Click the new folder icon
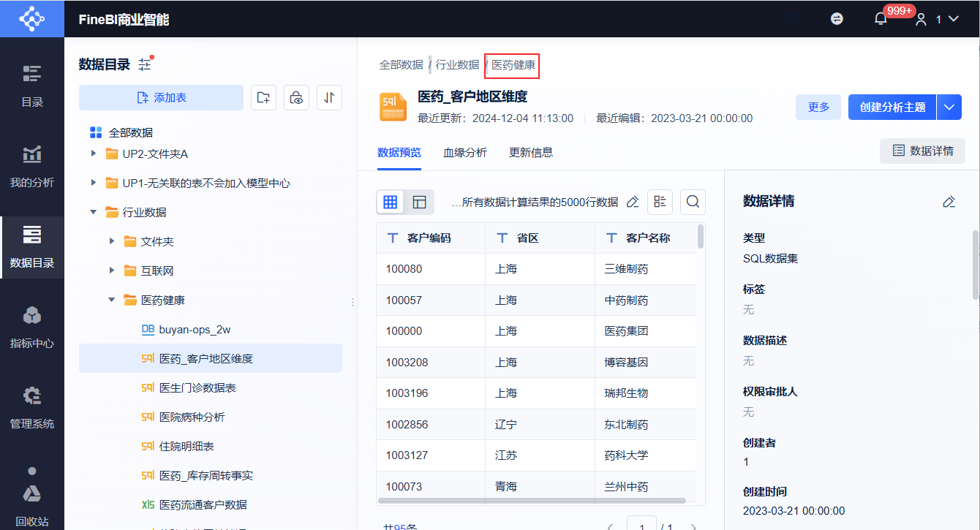 pyautogui.click(x=263, y=97)
